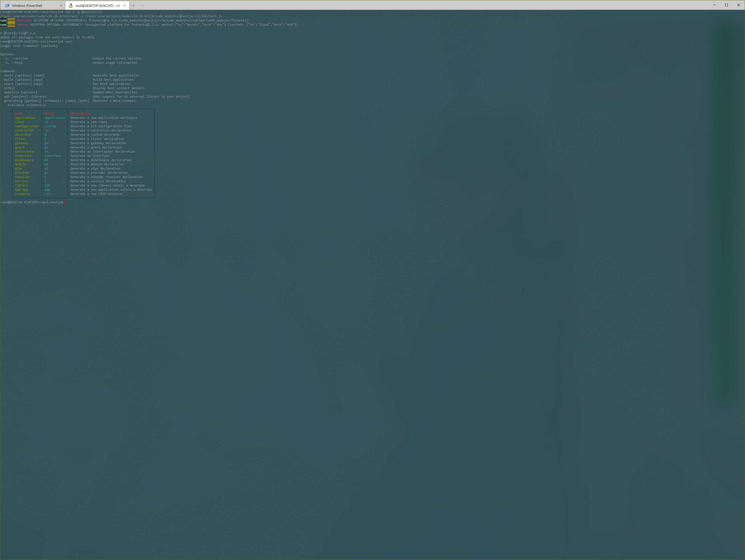Click the PowerShell icon on first tab

click(x=7, y=5)
